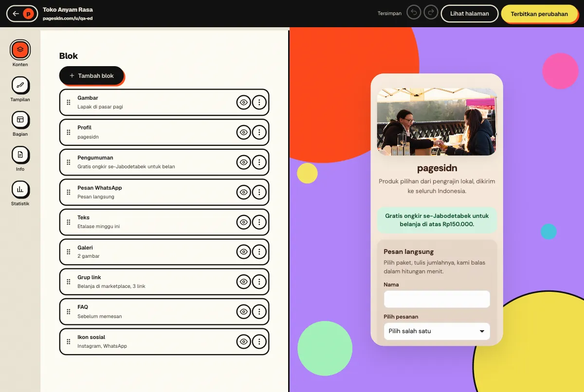Open the three-dot menu for Galeri
This screenshot has height=392, width=584.
[x=259, y=252]
